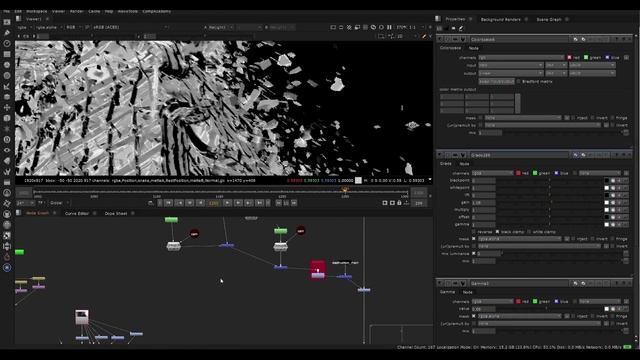This screenshot has width=640, height=360.
Task: Collapse the Grade panel with its header arrow
Action: pyautogui.click(x=440, y=155)
